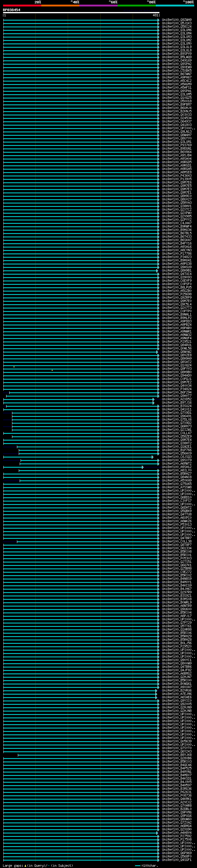Click the alignment bar for UniRef100_A9SA12
Viewport: 197px width, 868px height.
click(73, 467)
